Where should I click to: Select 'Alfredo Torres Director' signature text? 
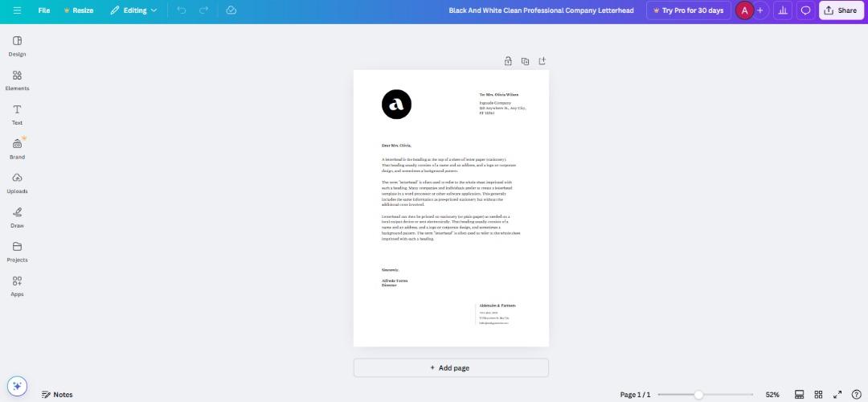[x=394, y=283]
